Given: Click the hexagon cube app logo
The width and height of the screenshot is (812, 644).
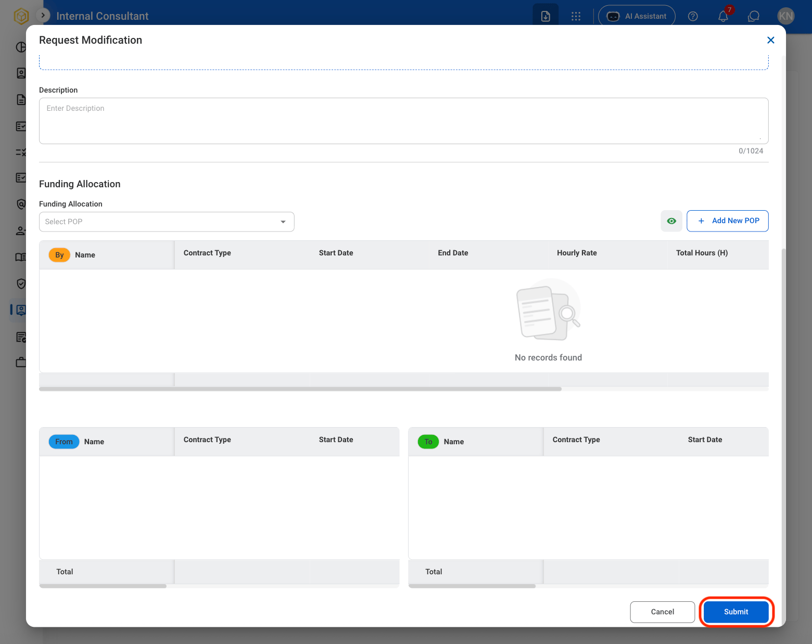Looking at the screenshot, I should (21, 16).
